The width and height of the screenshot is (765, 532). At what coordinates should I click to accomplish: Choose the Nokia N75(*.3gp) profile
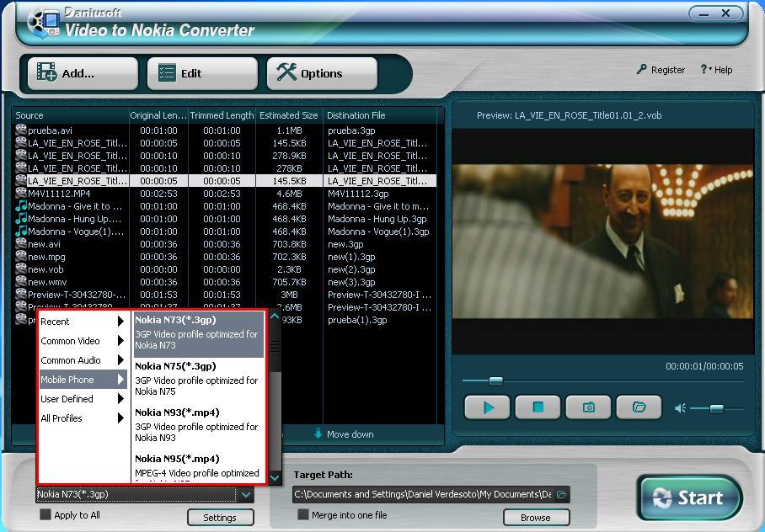199,380
